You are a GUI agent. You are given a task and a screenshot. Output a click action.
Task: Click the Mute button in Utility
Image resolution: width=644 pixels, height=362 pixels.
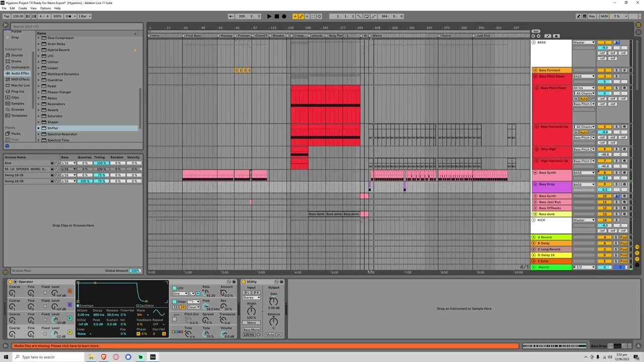[270, 335]
